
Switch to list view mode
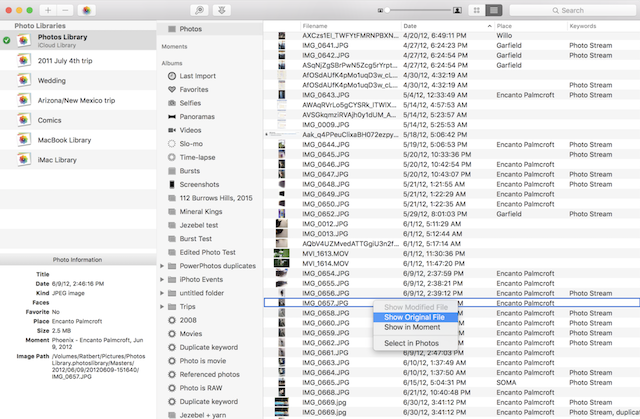(495, 9)
